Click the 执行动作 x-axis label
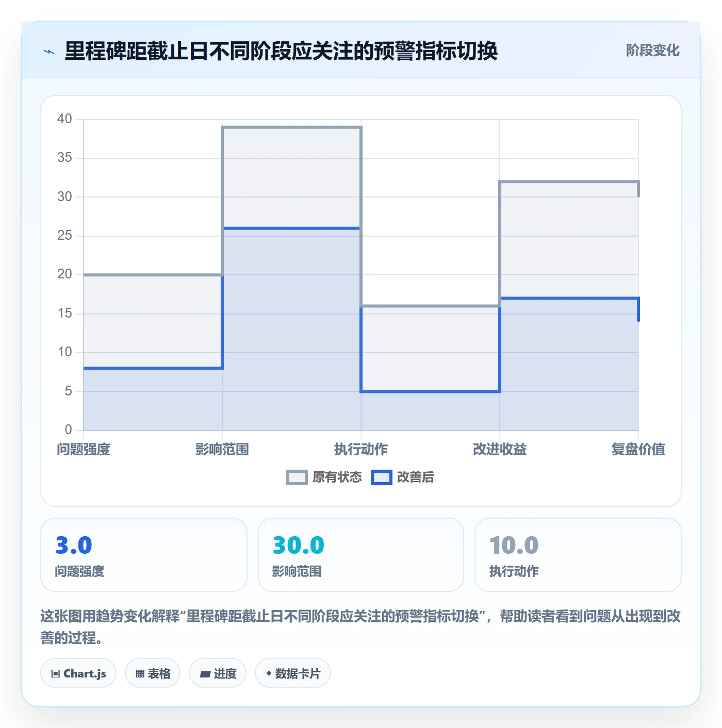 [x=361, y=450]
